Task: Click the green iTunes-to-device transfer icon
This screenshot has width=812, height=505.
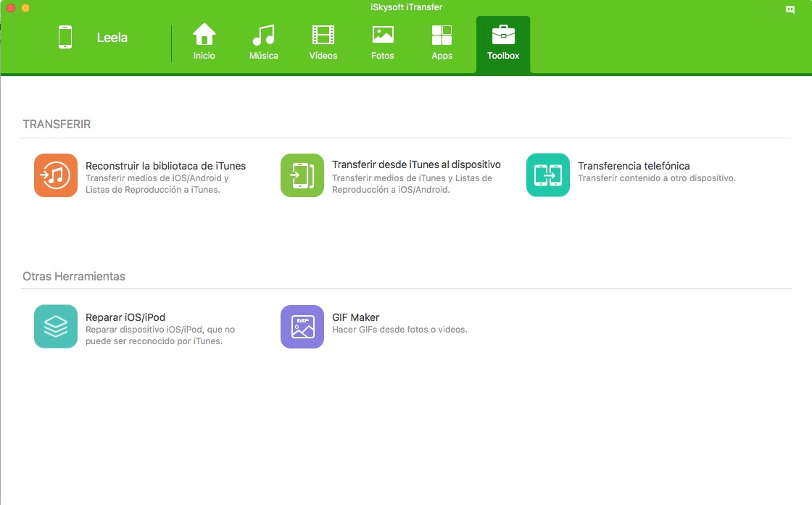Action: click(302, 175)
